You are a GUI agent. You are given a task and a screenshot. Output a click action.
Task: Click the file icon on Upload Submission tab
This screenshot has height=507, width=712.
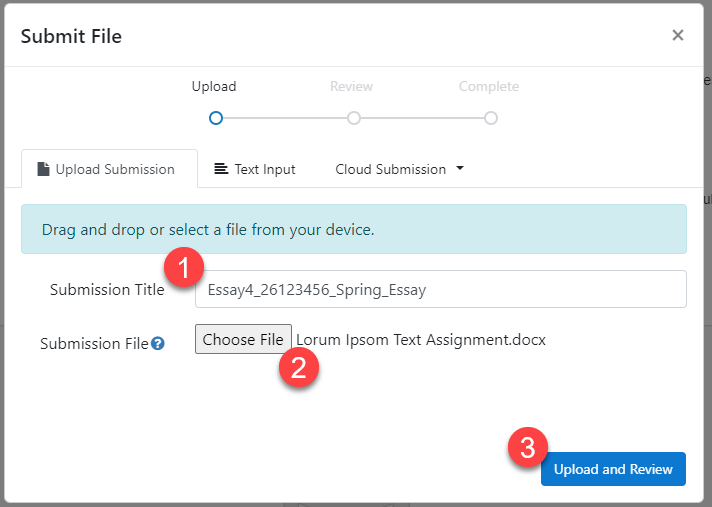[x=43, y=169]
